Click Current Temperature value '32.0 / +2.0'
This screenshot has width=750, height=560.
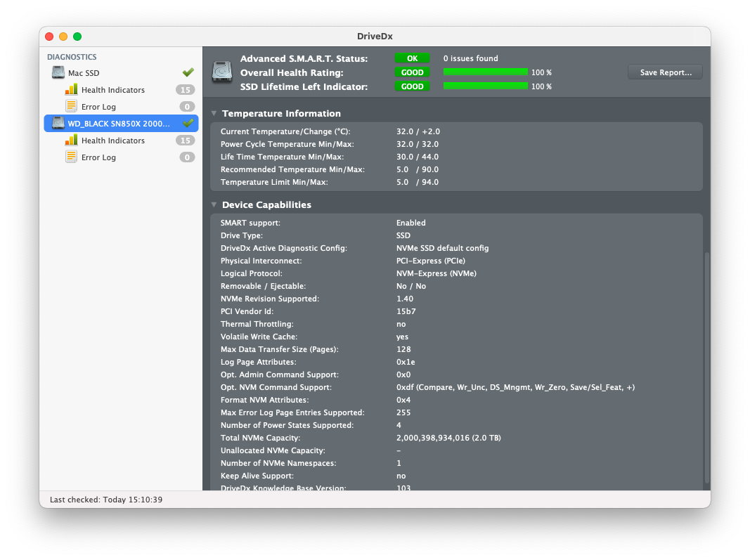[418, 131]
